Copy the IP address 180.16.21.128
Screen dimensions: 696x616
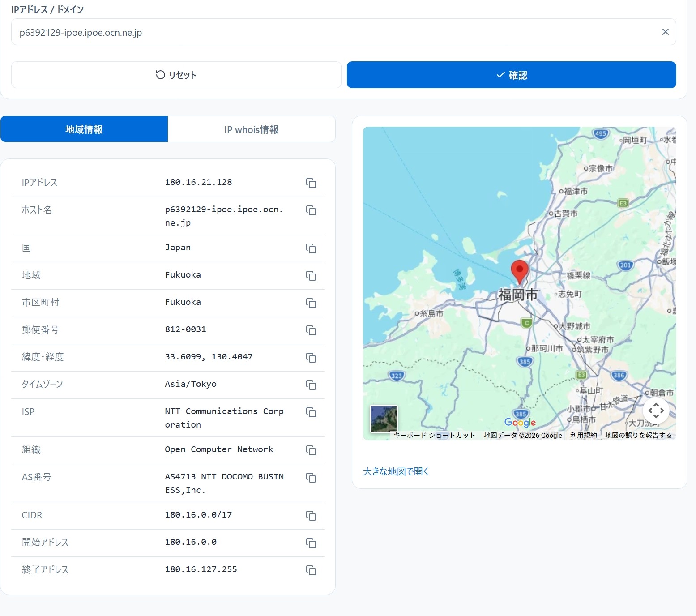tap(311, 183)
